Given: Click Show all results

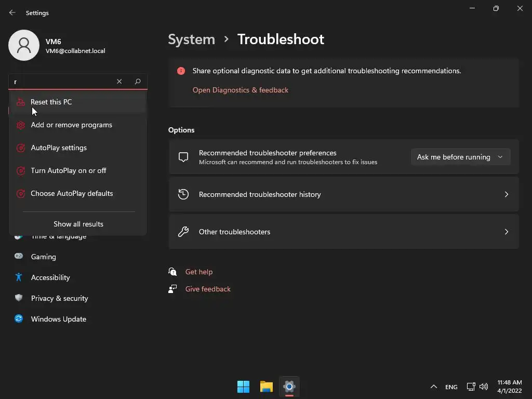Looking at the screenshot, I should pyautogui.click(x=78, y=224).
